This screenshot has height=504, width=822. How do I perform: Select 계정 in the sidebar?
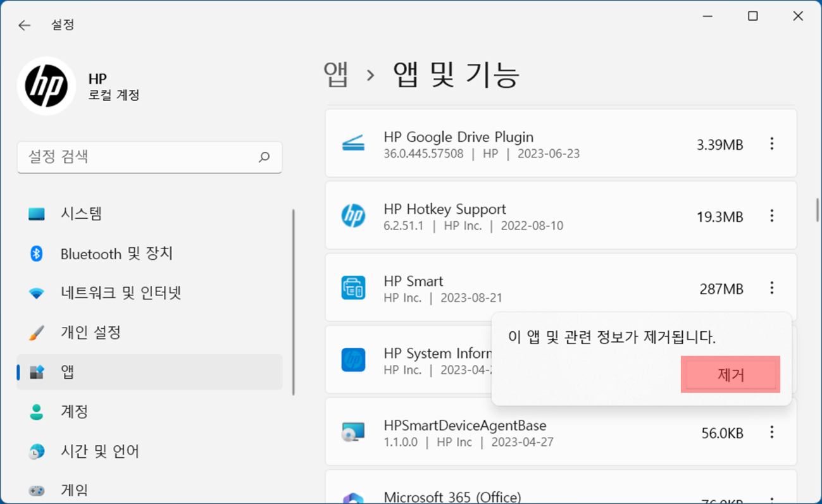[149, 412]
